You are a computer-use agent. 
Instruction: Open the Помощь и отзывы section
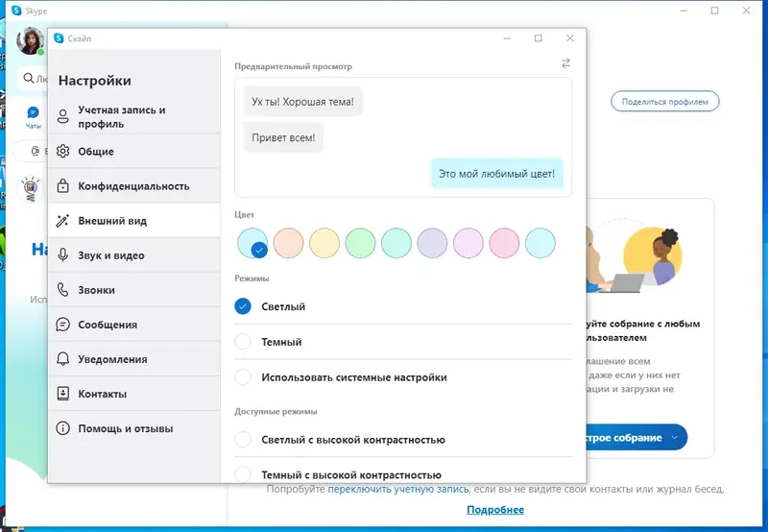click(134, 428)
